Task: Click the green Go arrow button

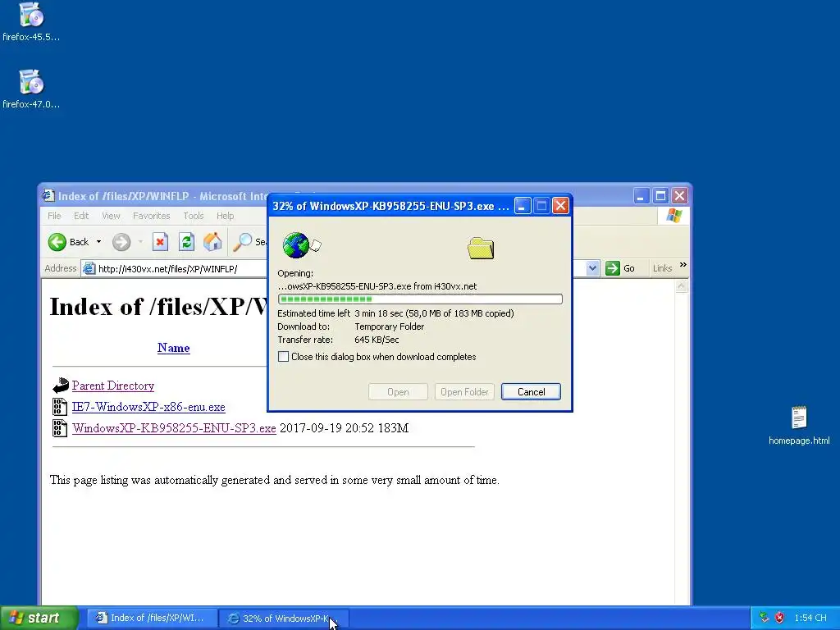Action: [612, 268]
